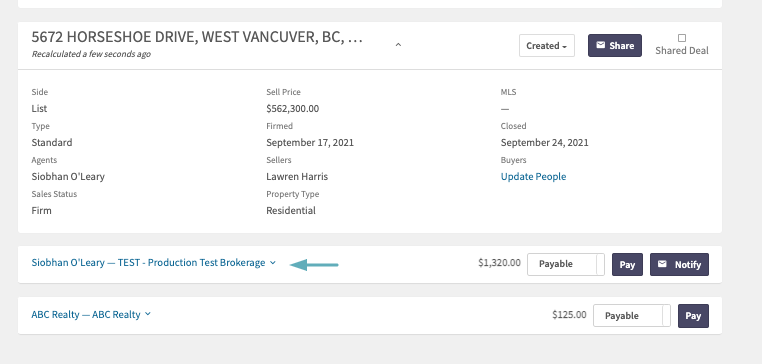The height and width of the screenshot is (364, 762).
Task: Click the Lawren Harris seller name
Action: (x=297, y=176)
